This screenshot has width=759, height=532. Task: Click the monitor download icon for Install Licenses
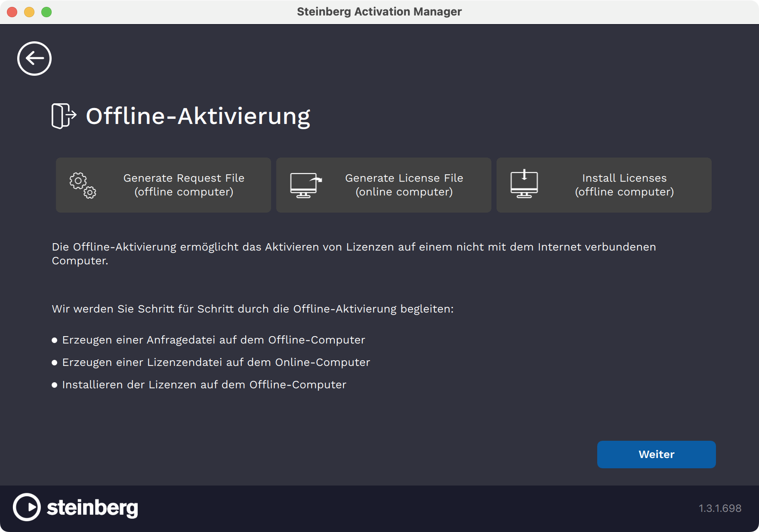pos(524,184)
